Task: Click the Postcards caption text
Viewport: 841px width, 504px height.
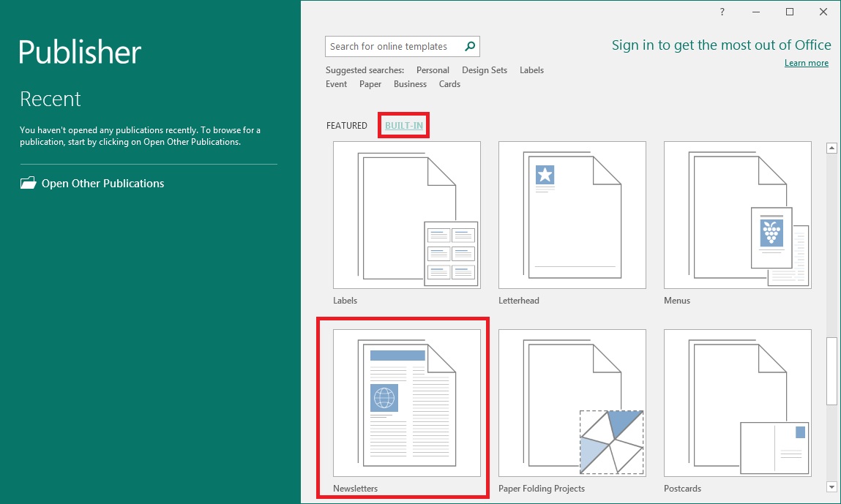Action: [682, 489]
